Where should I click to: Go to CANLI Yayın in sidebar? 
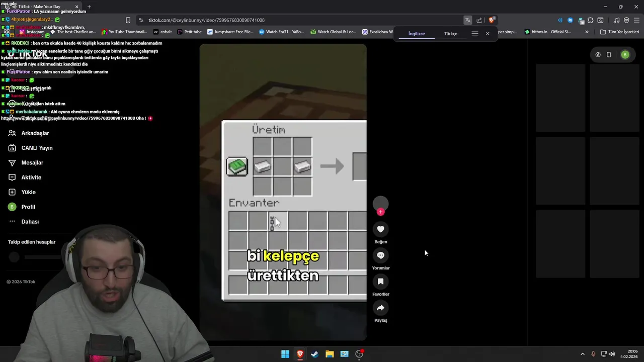31,148
